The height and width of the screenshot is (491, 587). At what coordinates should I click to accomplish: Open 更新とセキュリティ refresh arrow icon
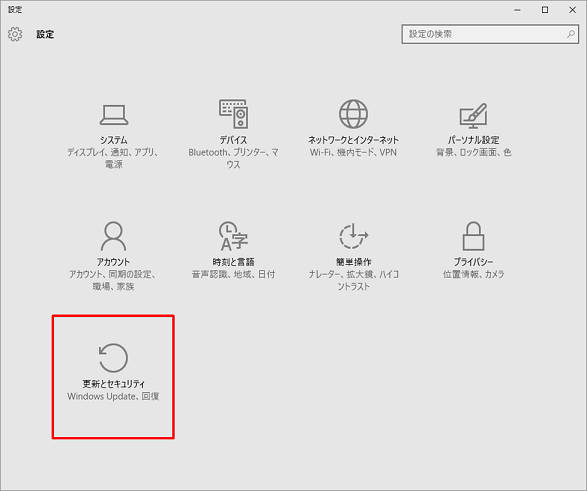[113, 358]
